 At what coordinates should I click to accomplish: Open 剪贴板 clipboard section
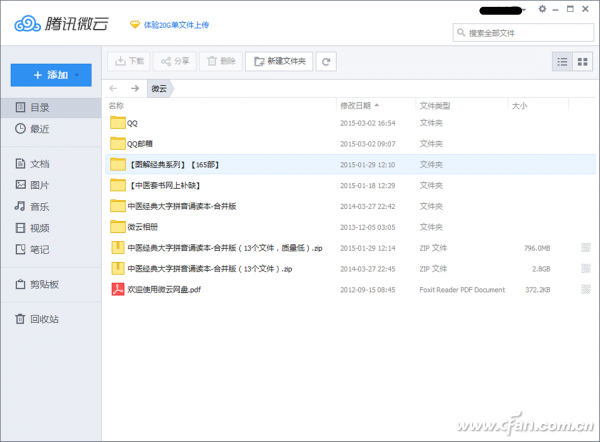pos(51,285)
